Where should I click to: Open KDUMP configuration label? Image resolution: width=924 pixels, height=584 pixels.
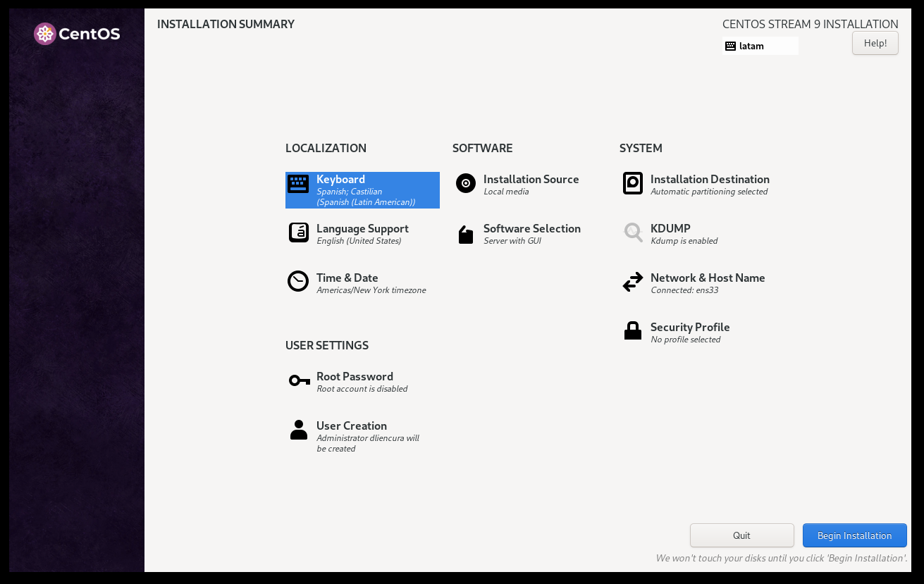click(670, 229)
